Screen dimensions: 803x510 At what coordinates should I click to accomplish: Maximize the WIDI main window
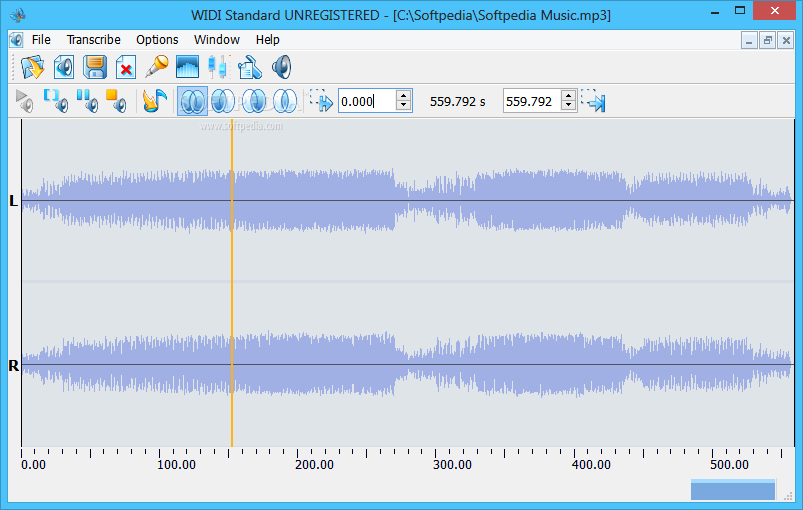740,11
